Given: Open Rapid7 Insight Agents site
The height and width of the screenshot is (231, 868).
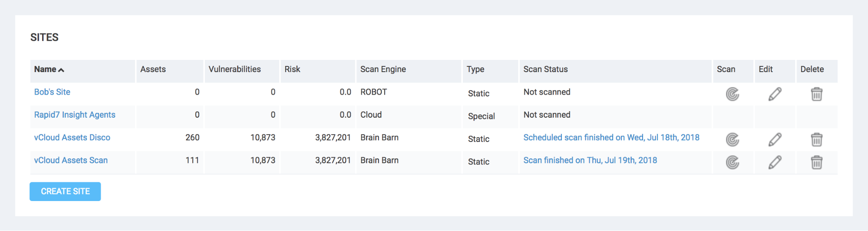Looking at the screenshot, I should click(x=75, y=115).
